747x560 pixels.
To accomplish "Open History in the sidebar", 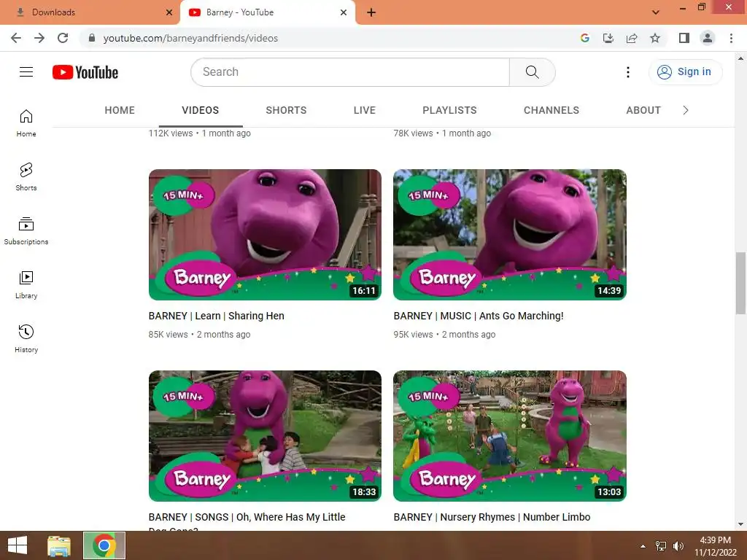I will [26, 338].
